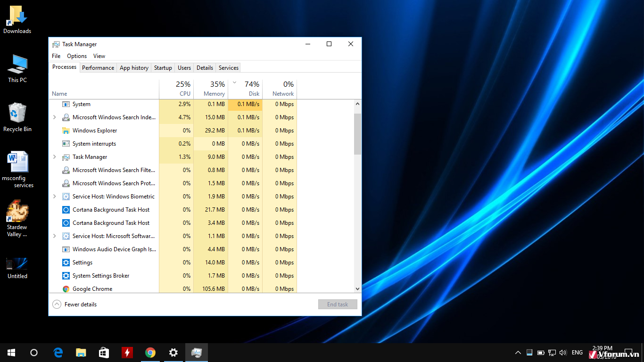Select the Stardew Valley shortcut icon
644x362 pixels.
[17, 218]
